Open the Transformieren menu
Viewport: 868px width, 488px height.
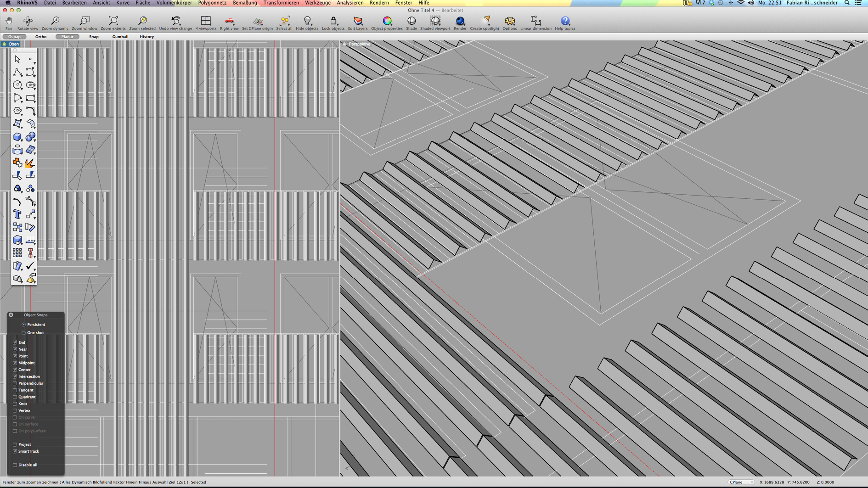tap(281, 3)
